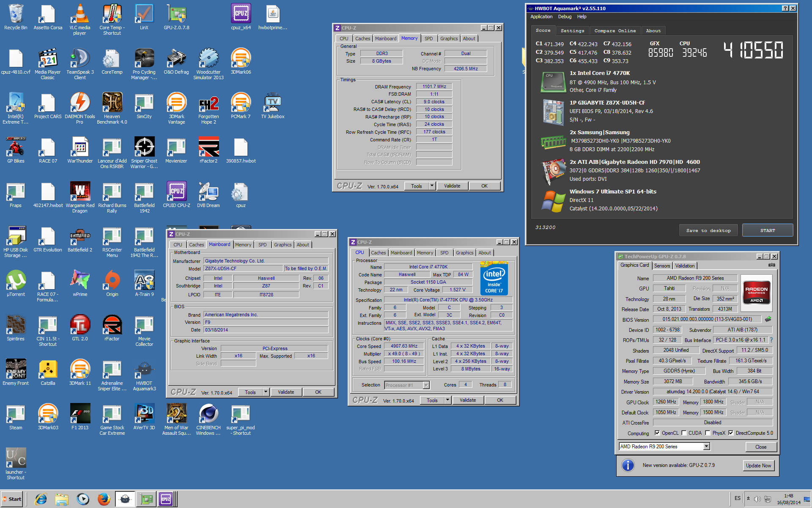Click the GPU-Z screenshot camera icon
The width and height of the screenshot is (812, 508).
(x=772, y=265)
